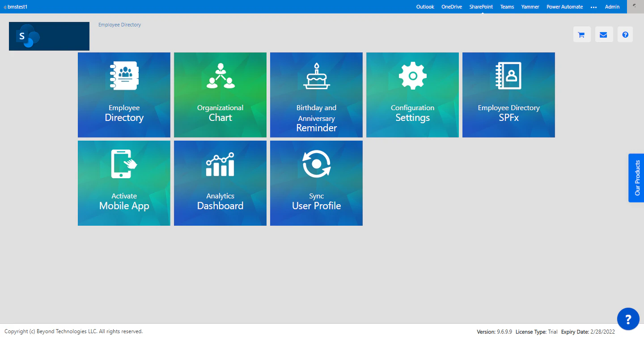Open the Admin page
Image resolution: width=644 pixels, height=339 pixels.
point(612,7)
